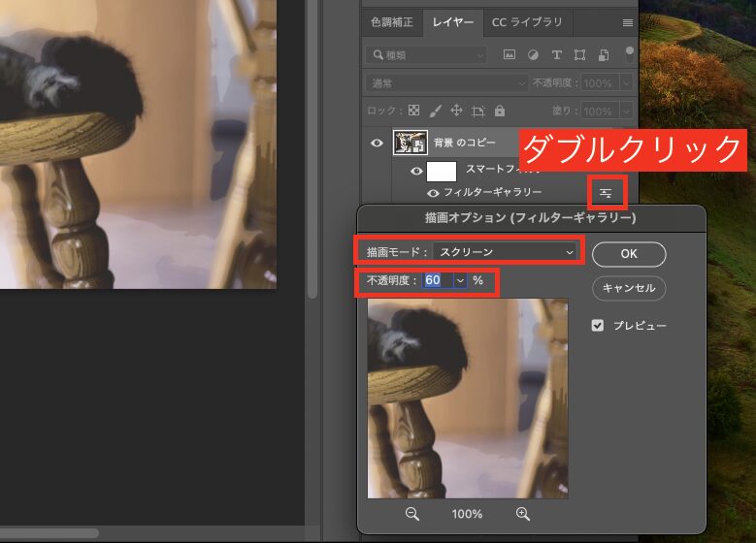
Task: Open the Filter Gallery blending options icon
Action: [x=606, y=193]
